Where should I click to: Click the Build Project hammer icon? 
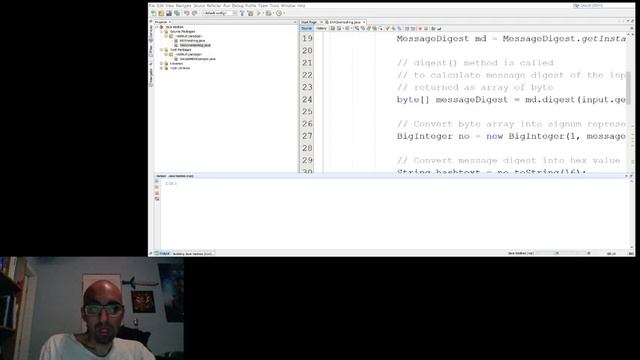[242, 13]
